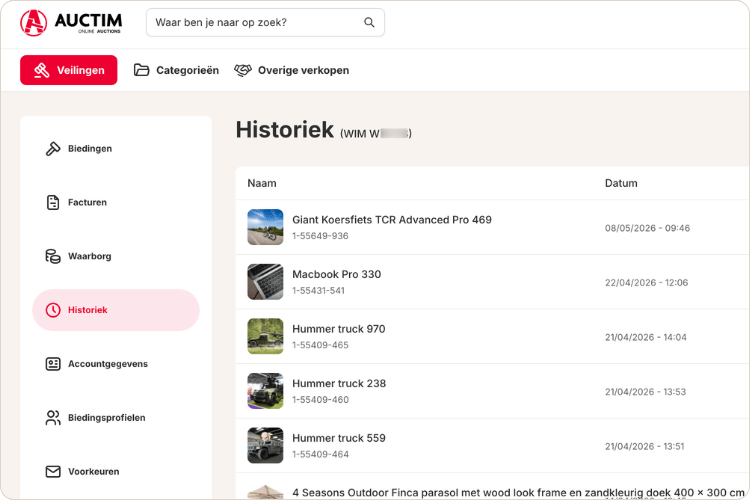
Task: Open 'Hummer truck 970' item
Action: pyautogui.click(x=339, y=329)
